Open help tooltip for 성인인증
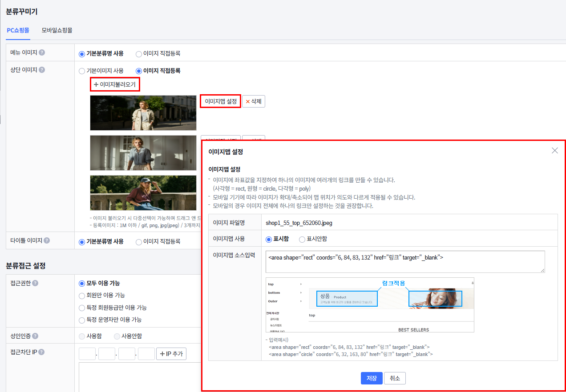Viewport: 566px width, 392px height. (35, 336)
